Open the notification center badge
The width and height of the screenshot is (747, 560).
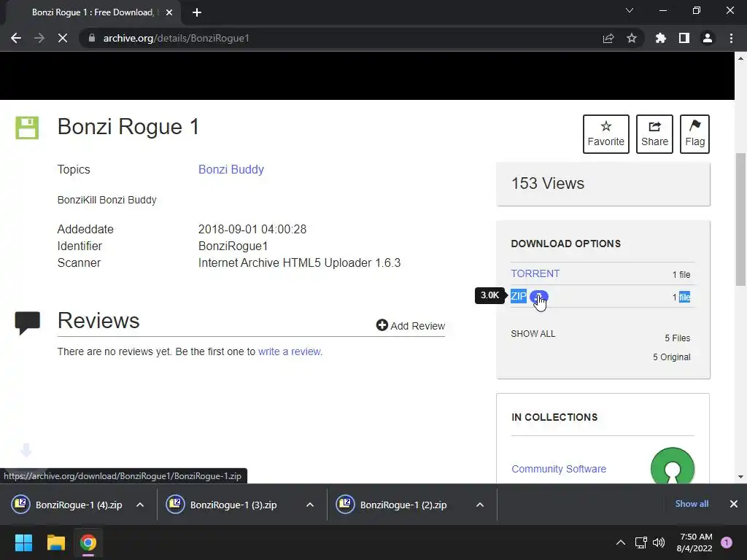coord(727,542)
